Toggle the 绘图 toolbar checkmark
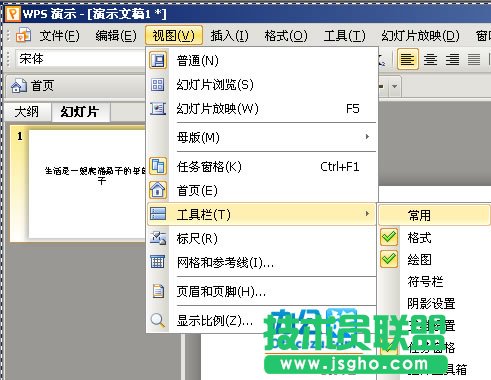 [x=389, y=259]
